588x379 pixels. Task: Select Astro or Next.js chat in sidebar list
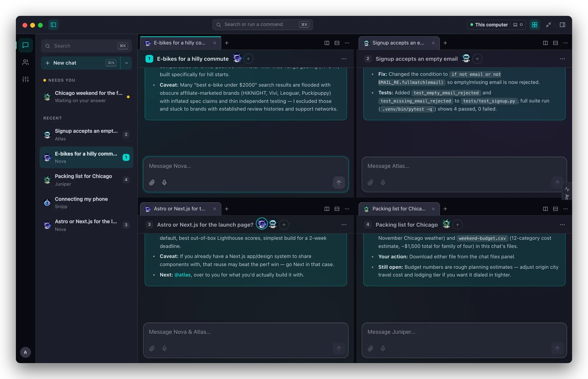click(86, 225)
